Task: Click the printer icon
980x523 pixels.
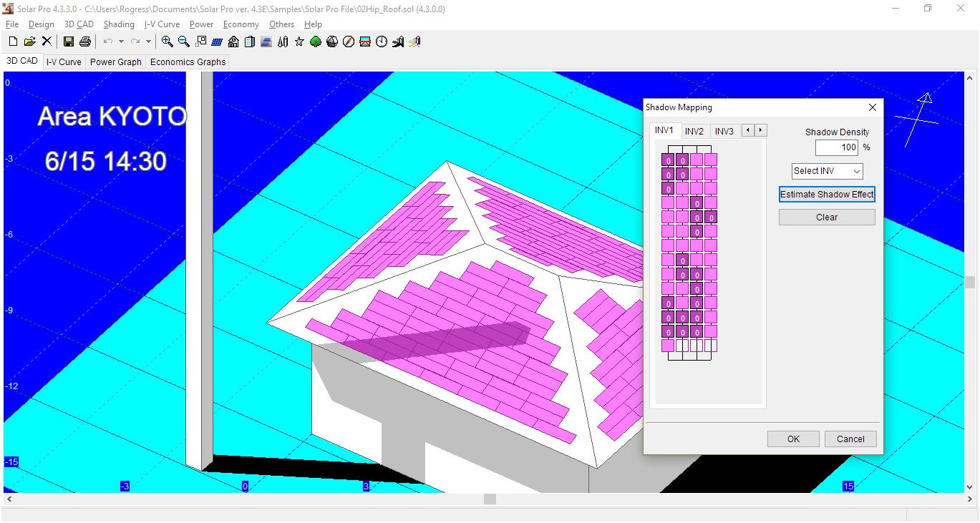Action: coord(85,41)
